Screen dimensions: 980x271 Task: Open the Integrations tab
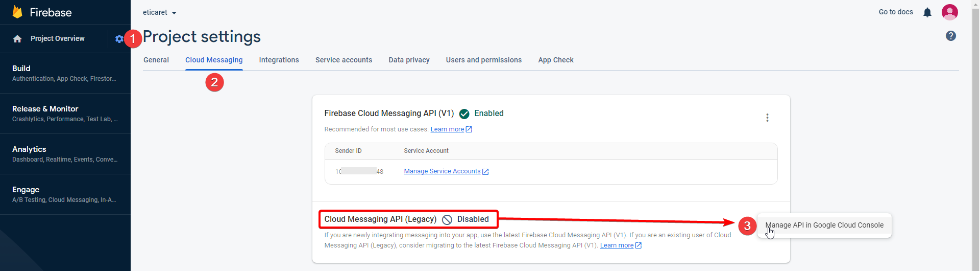[x=279, y=60]
